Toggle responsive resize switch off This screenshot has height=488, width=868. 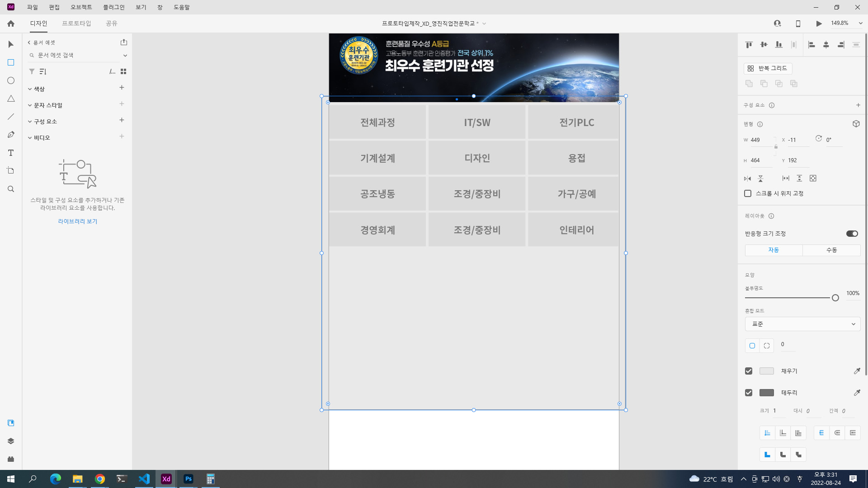coord(852,234)
